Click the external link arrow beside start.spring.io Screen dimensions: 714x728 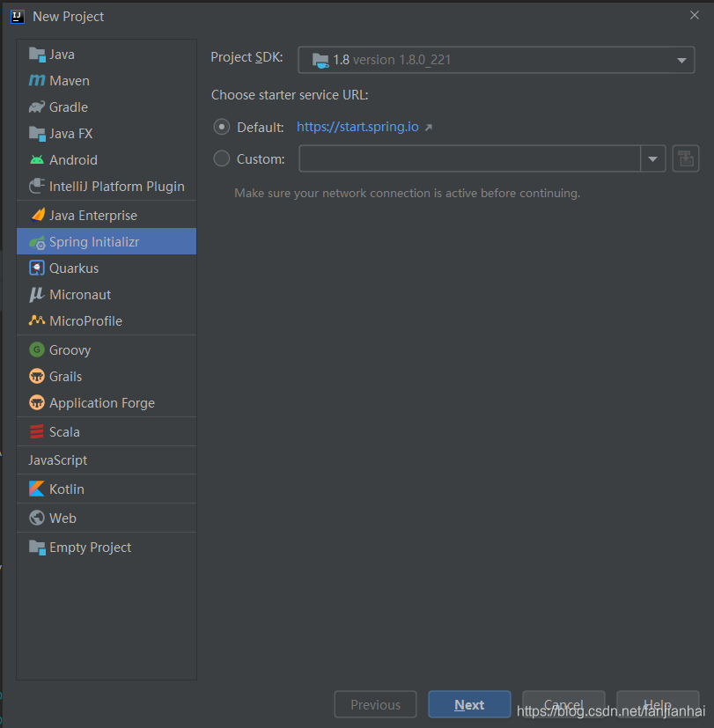click(429, 128)
